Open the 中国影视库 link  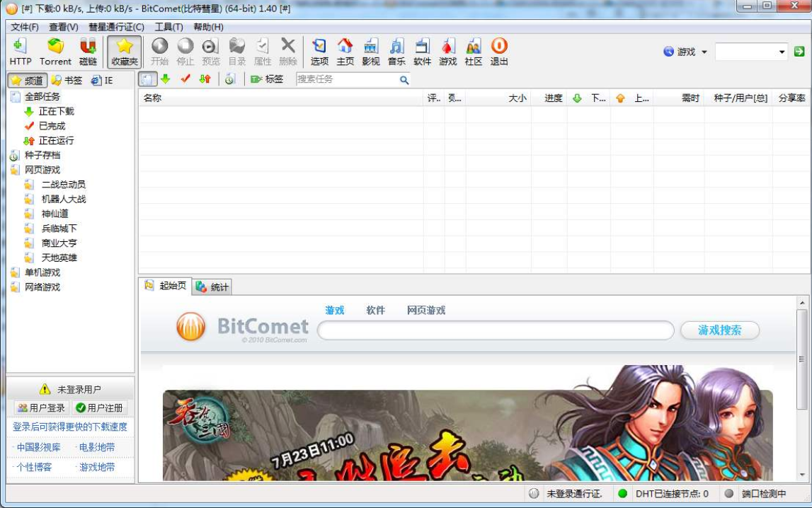[x=38, y=447]
